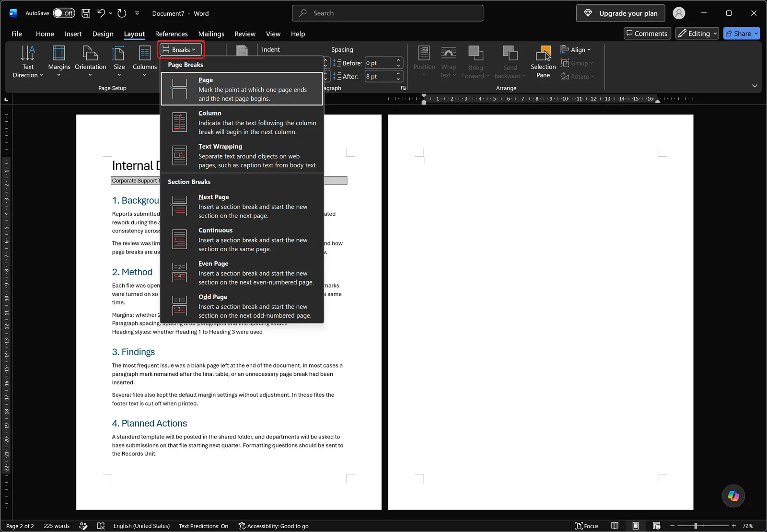
Task: Click in the Search box
Action: [387, 13]
